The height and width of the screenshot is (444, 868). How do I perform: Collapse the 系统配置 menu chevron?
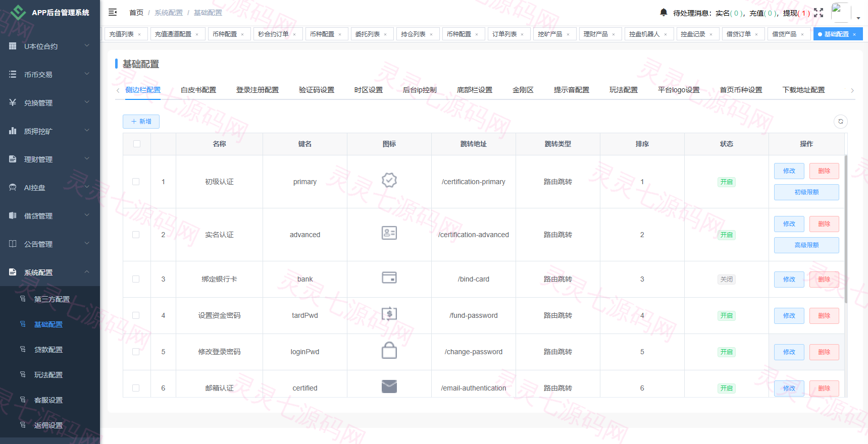[x=87, y=272]
